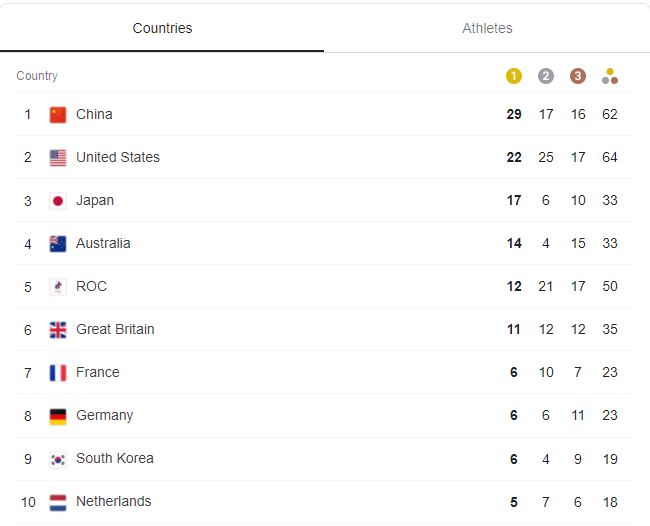Click the Netherlands flag icon
The width and height of the screenshot is (650, 526).
pyautogui.click(x=58, y=502)
